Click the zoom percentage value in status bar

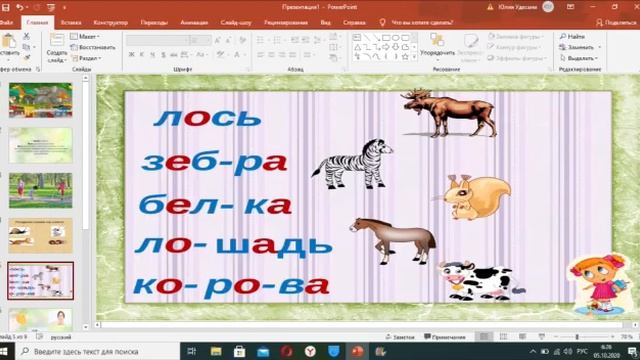click(x=626, y=337)
